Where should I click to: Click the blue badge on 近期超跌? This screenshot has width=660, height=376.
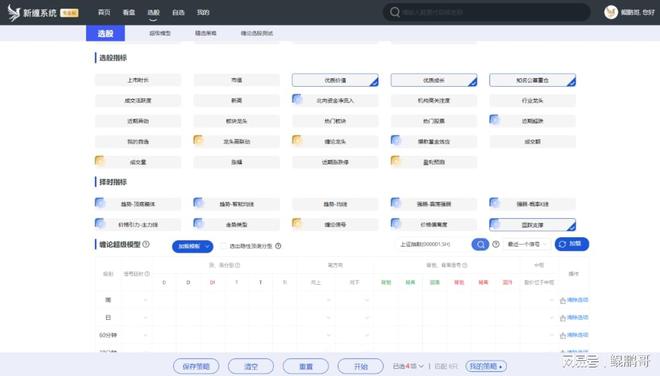(494, 120)
